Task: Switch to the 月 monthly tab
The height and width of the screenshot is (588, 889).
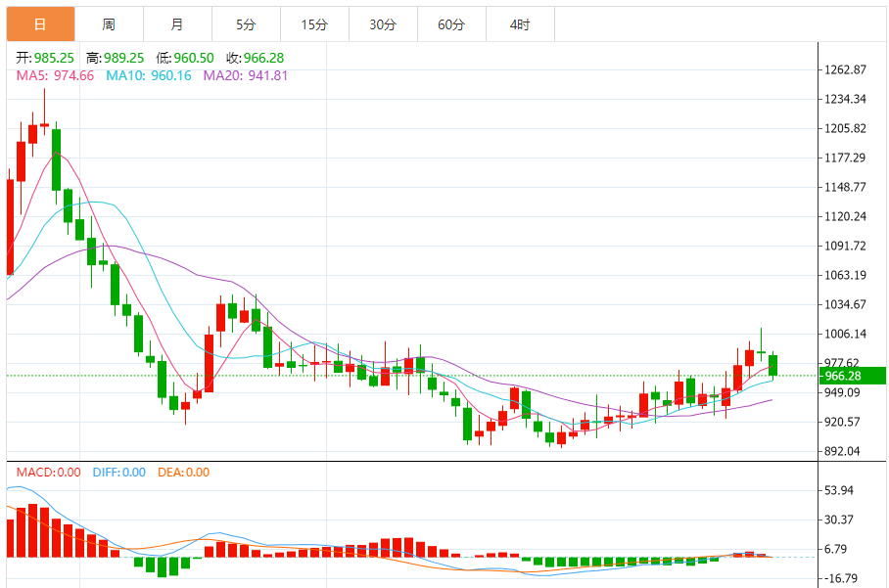Action: 177,24
